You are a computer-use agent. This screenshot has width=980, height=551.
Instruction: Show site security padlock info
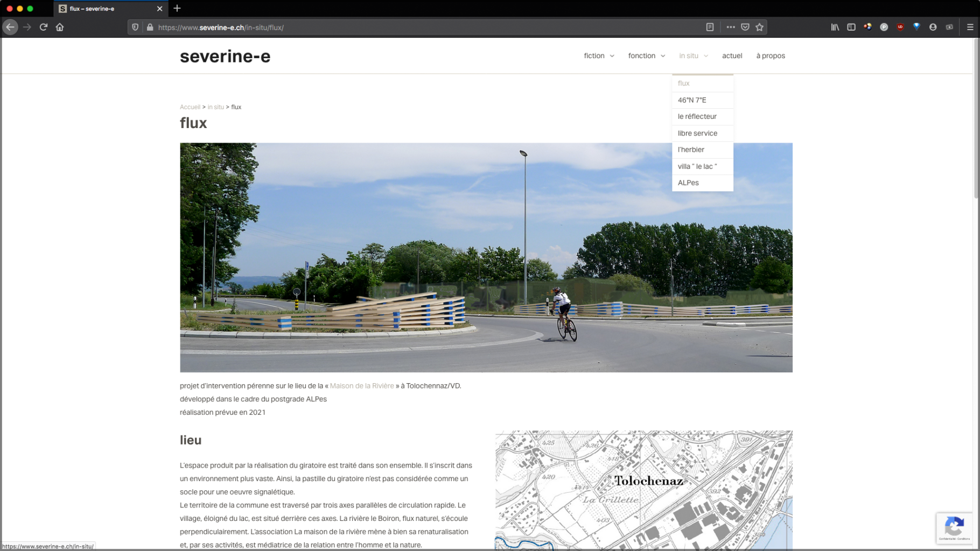click(150, 27)
